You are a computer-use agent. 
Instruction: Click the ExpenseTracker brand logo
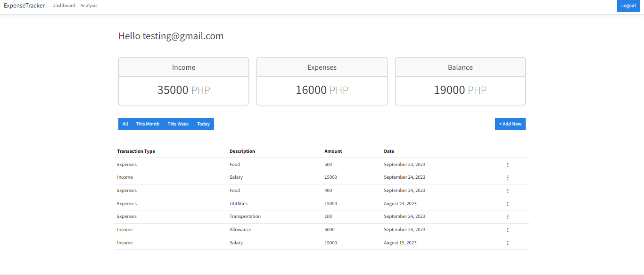(25, 5)
